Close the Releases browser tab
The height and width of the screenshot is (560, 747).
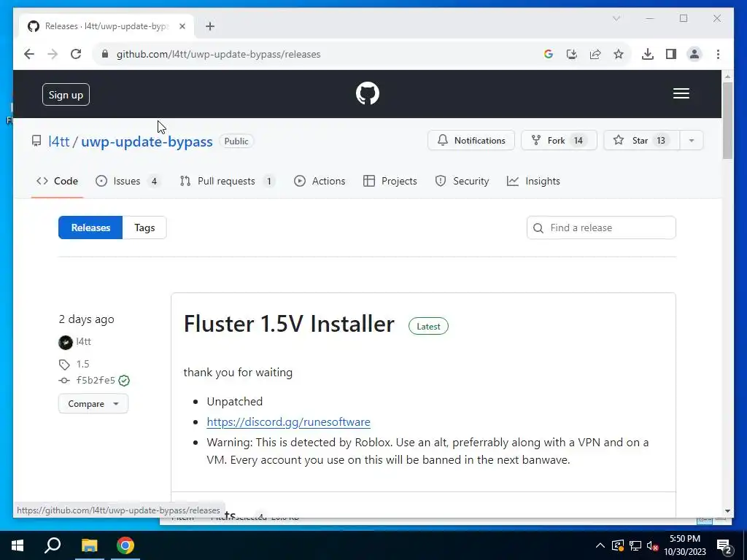pyautogui.click(x=182, y=26)
